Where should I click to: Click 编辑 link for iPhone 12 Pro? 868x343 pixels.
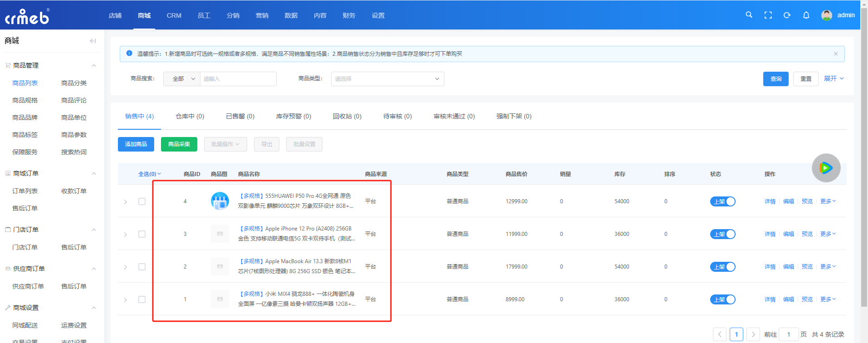coord(789,234)
